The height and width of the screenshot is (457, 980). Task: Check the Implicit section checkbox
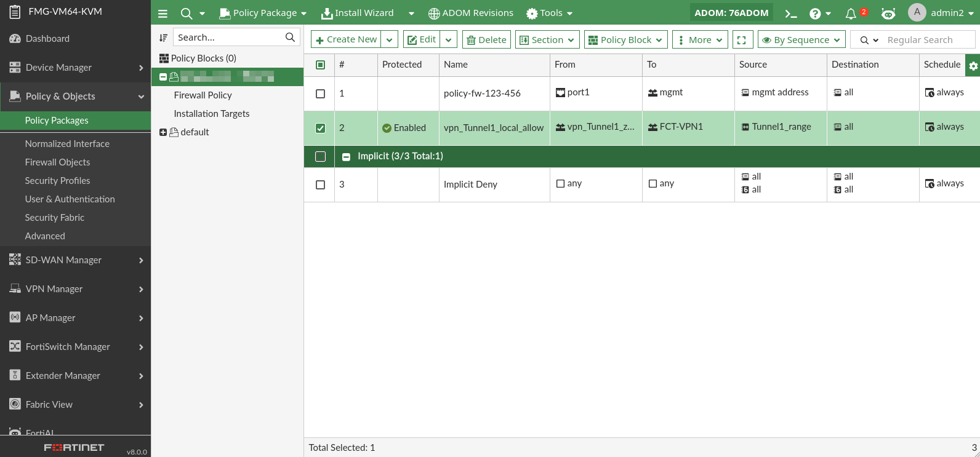pos(321,156)
